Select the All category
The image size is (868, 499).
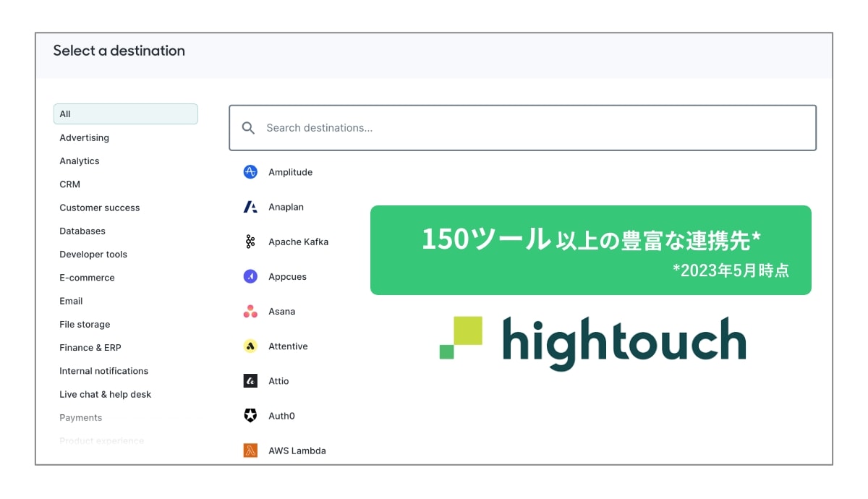tap(126, 114)
